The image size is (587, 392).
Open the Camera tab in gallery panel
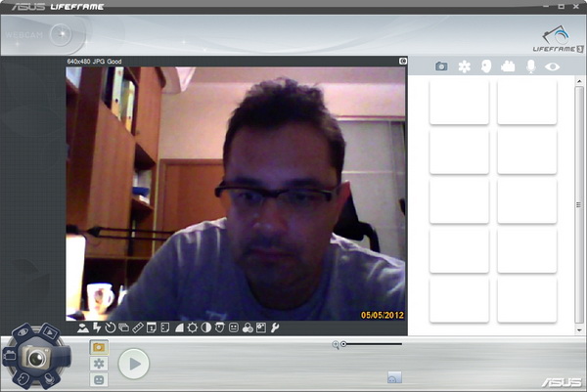point(441,66)
